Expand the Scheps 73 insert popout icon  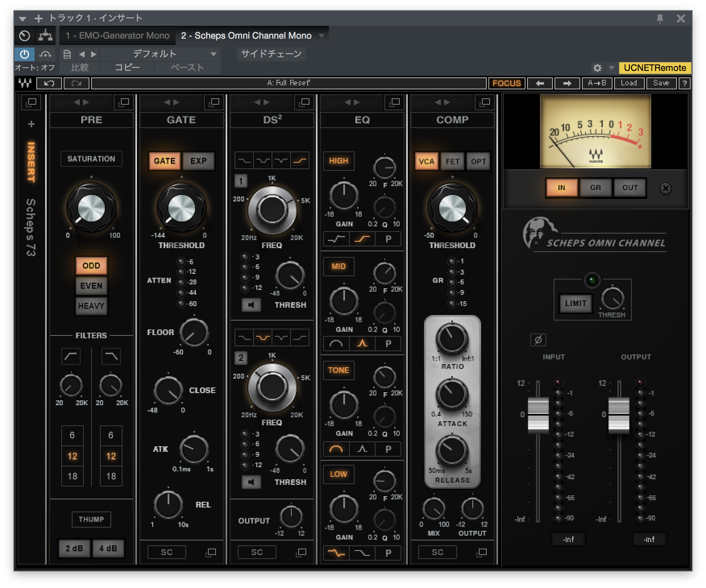(x=31, y=102)
